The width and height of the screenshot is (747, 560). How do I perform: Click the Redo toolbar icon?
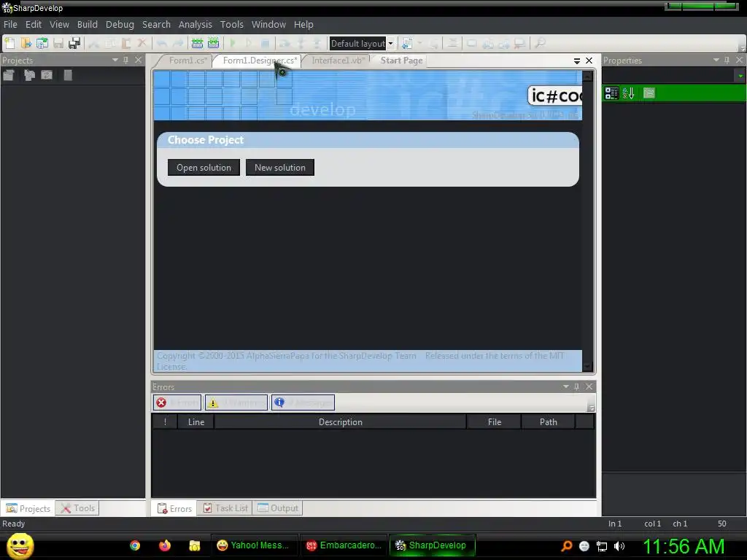[x=178, y=43]
